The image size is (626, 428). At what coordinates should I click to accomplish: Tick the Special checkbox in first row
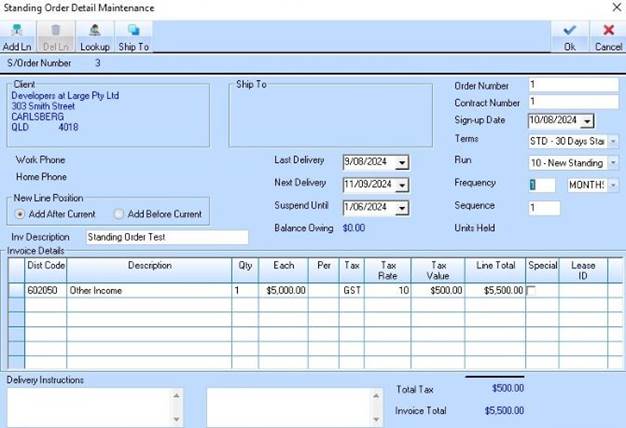click(532, 290)
